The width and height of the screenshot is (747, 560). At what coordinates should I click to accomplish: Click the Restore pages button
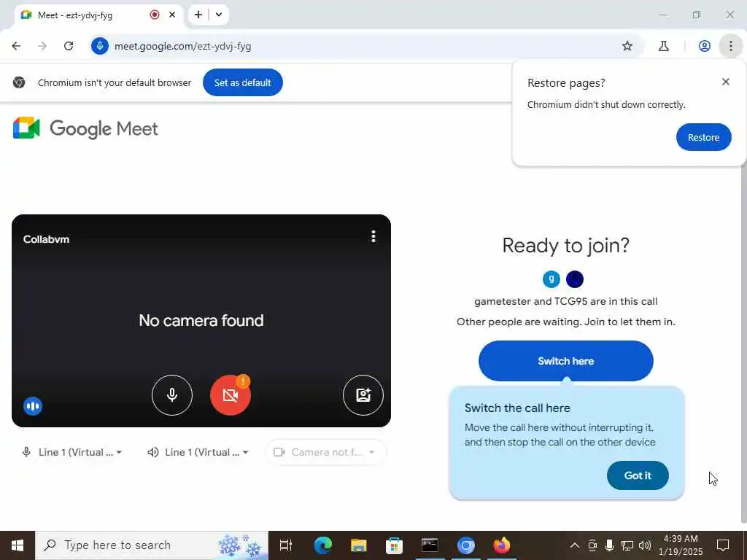[x=703, y=137]
